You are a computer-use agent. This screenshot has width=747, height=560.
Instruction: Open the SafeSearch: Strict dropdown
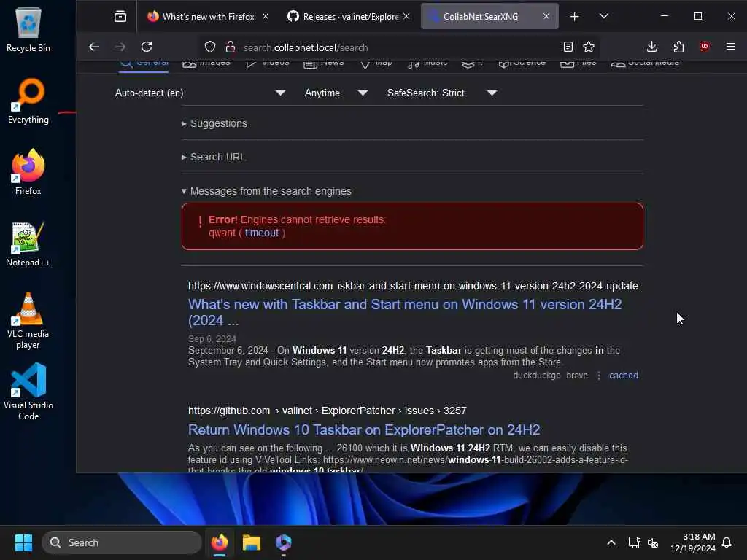[441, 93]
